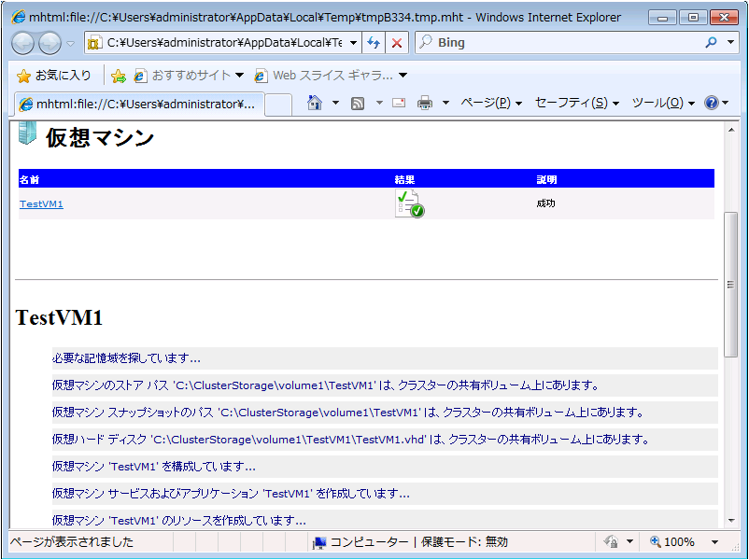The image size is (749, 560).
Task: Open the TestVM1 link in table
Action: point(41,203)
